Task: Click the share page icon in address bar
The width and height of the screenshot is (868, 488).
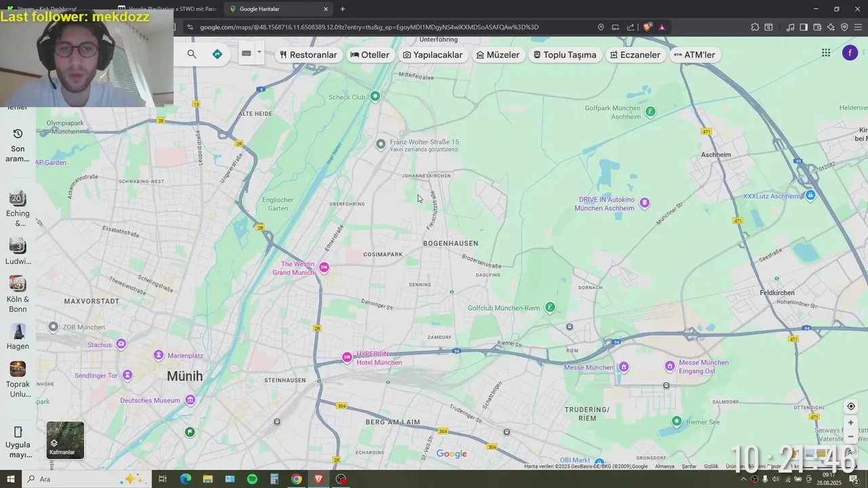Action: coord(631,27)
